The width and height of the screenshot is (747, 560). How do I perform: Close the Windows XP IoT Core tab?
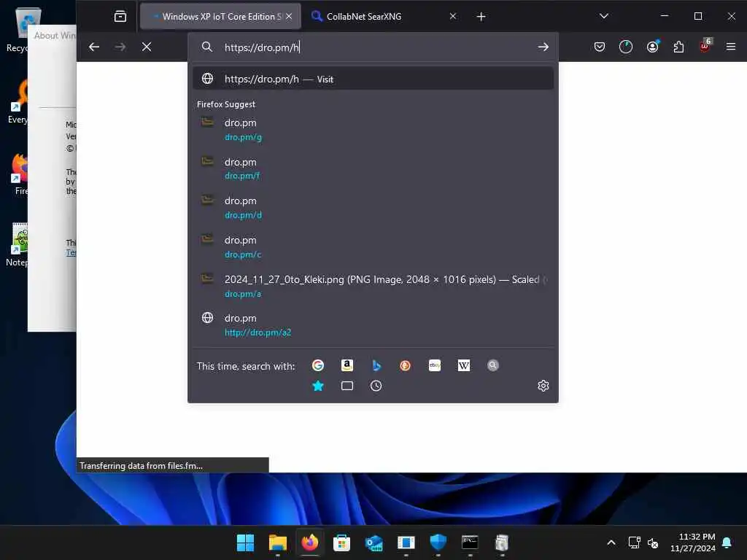pos(289,16)
